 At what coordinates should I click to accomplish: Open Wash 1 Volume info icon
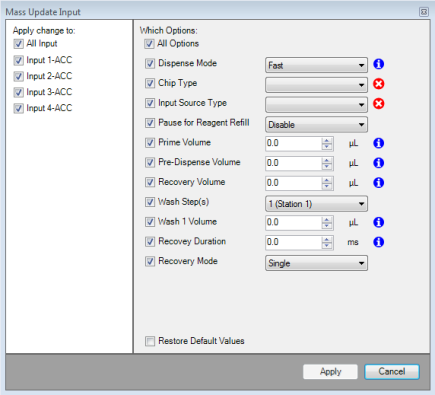pyautogui.click(x=378, y=222)
